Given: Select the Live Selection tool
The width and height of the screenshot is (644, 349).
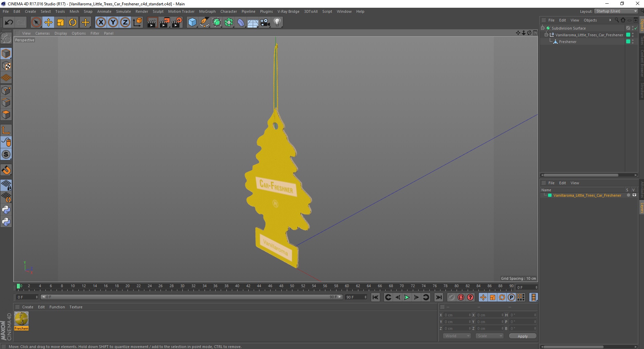Looking at the screenshot, I should (36, 23).
